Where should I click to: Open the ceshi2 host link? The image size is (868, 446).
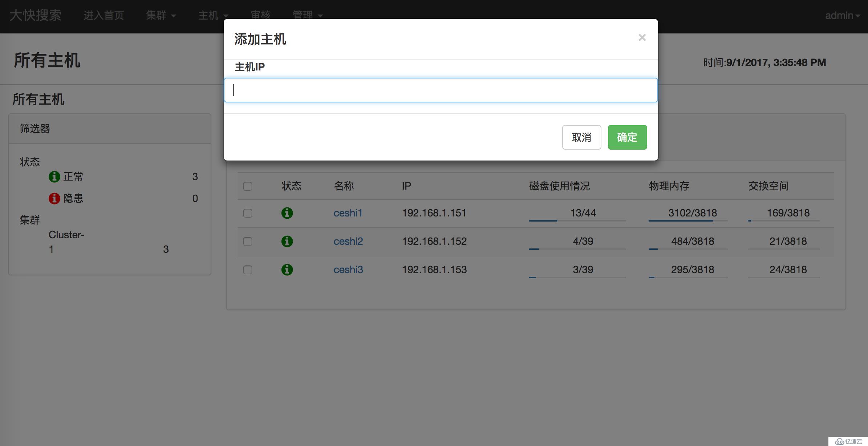348,241
